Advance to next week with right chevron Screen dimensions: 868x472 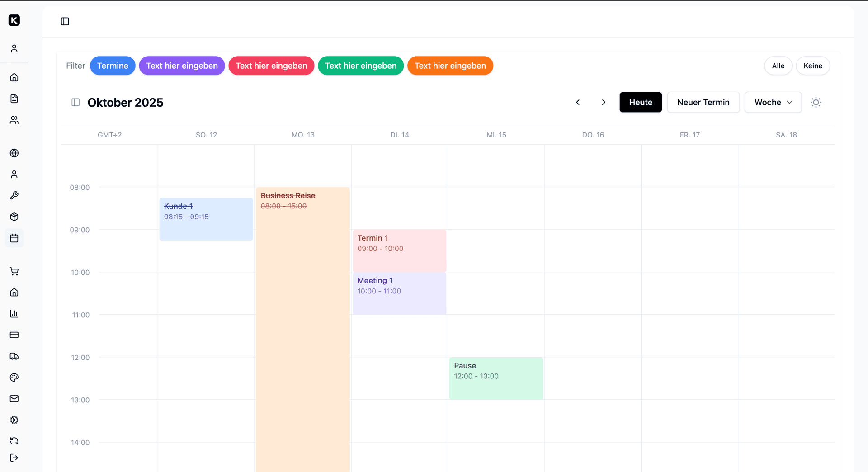click(604, 103)
